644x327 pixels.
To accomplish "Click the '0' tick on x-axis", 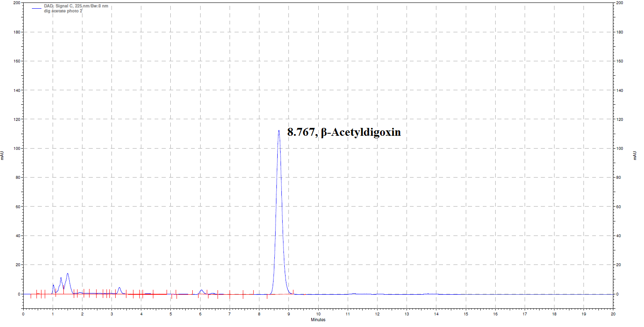I will pyautogui.click(x=23, y=314).
